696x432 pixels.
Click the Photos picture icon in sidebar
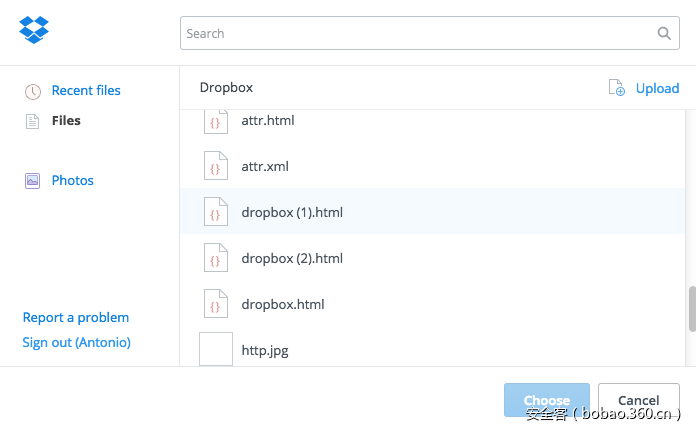(33, 181)
